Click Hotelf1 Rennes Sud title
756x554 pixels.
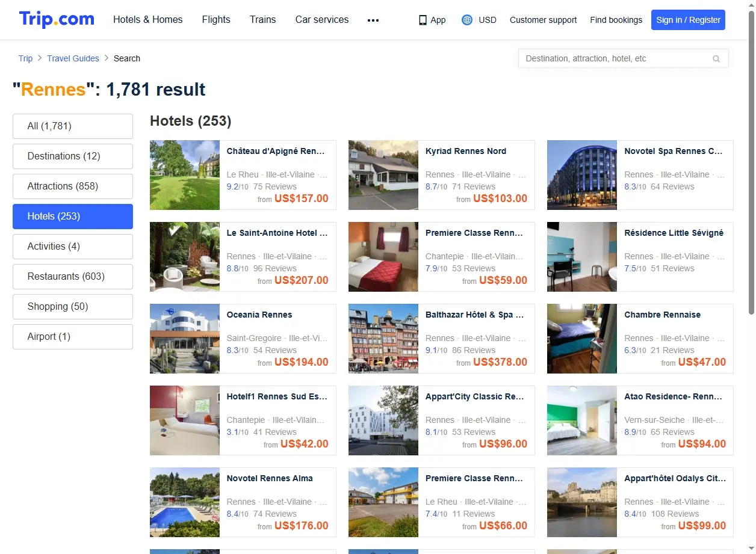click(x=277, y=396)
